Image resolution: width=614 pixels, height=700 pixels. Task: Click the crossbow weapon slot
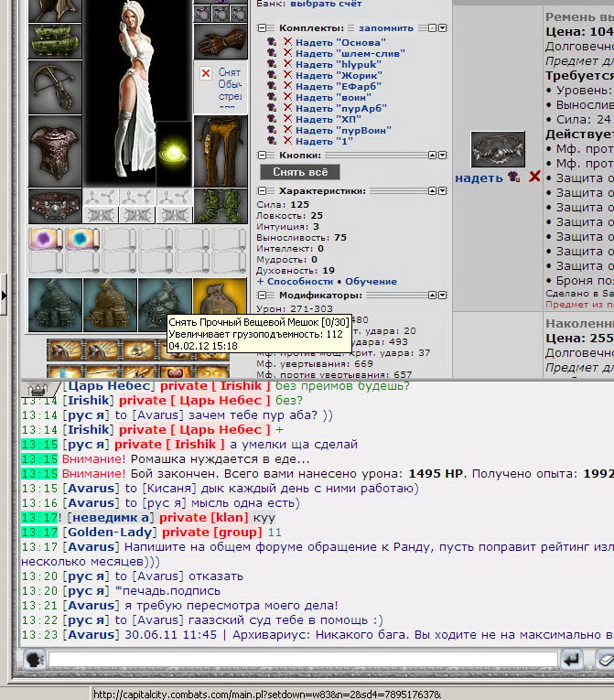click(x=55, y=88)
